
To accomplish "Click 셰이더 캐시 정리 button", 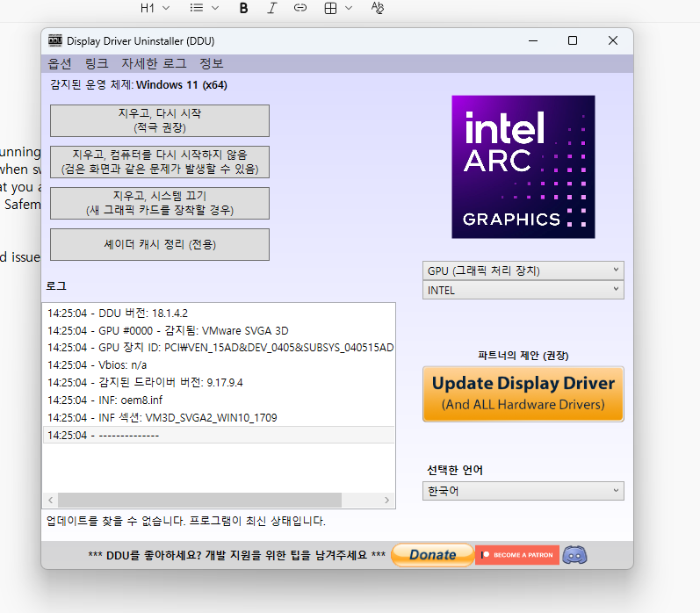I will tap(160, 245).
